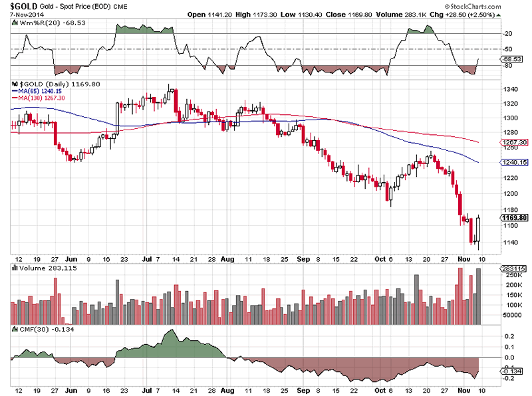The width and height of the screenshot is (532, 396).
Task: Click the 'Close 1169.80' header value
Action: click(348, 15)
